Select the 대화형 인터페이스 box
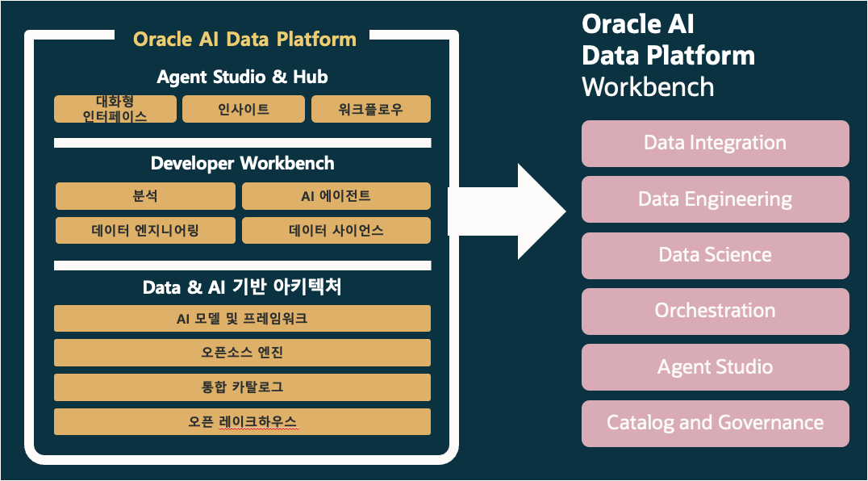 (x=115, y=109)
